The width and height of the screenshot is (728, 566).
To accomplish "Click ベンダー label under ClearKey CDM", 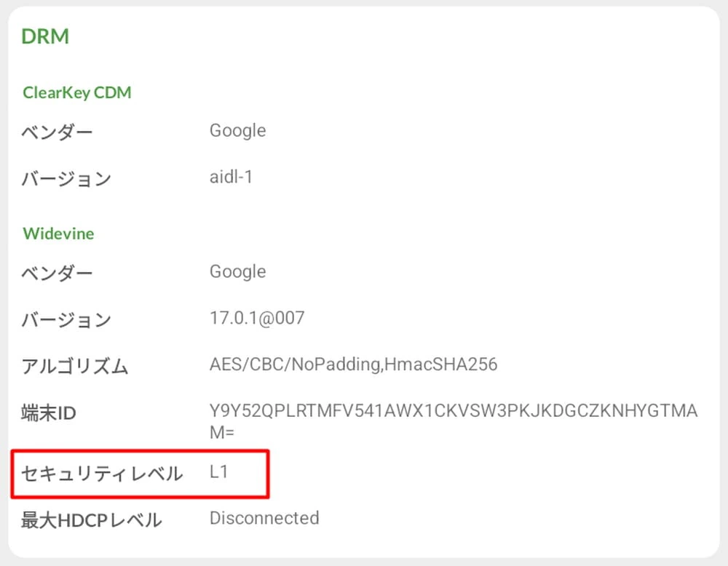I will 58,133.
